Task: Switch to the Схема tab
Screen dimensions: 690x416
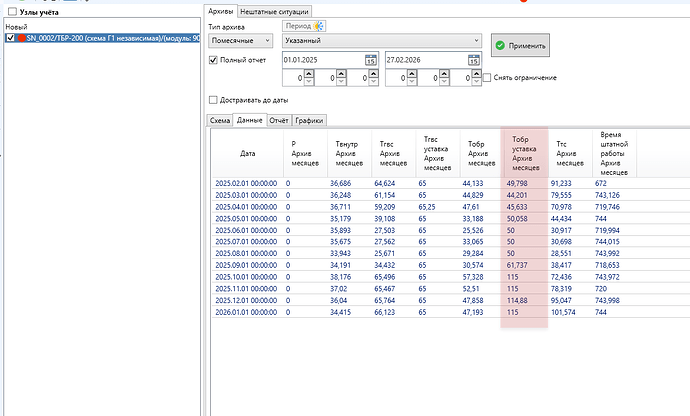Action: [219, 120]
